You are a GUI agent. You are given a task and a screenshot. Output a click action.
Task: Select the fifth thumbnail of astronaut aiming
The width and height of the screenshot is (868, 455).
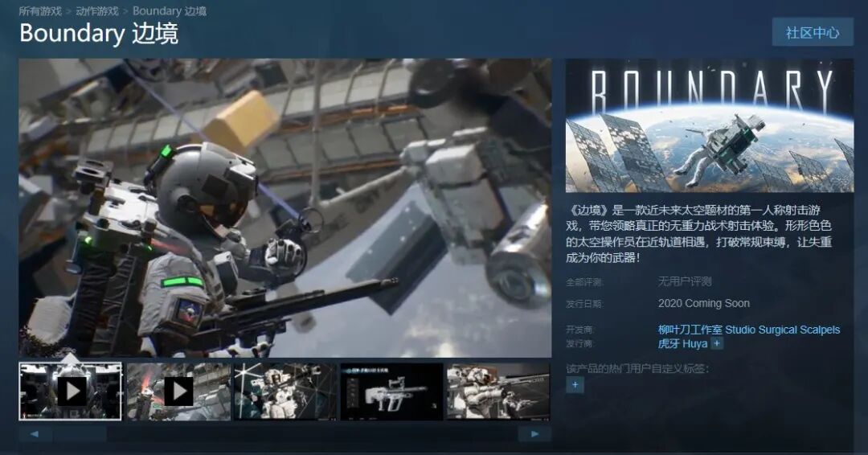click(499, 391)
